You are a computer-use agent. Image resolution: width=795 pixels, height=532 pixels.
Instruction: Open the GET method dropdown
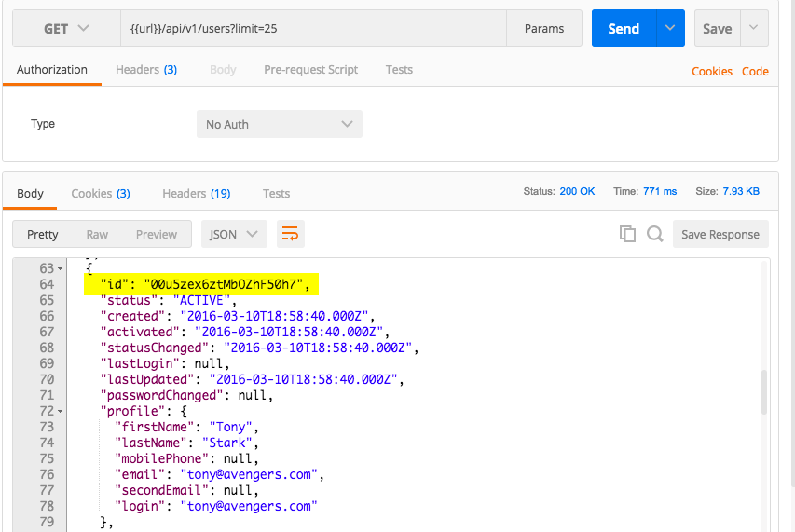click(66, 29)
